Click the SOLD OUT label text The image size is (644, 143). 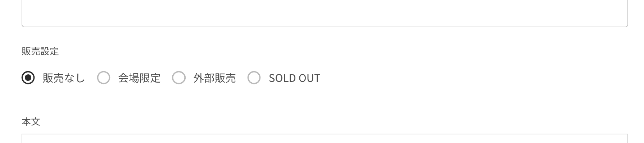(x=294, y=78)
